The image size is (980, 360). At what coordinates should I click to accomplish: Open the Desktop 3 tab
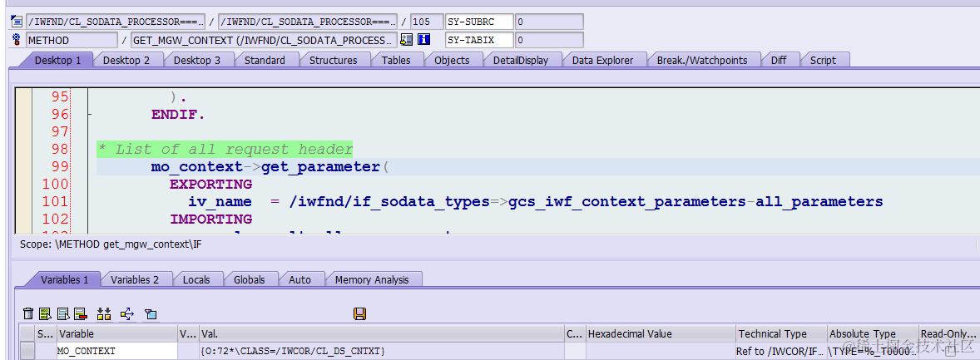point(197,60)
